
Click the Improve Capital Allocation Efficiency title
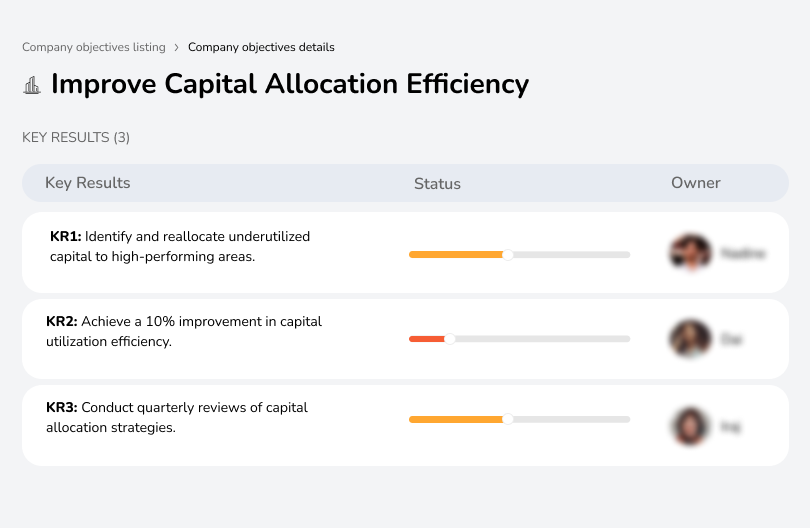(289, 84)
